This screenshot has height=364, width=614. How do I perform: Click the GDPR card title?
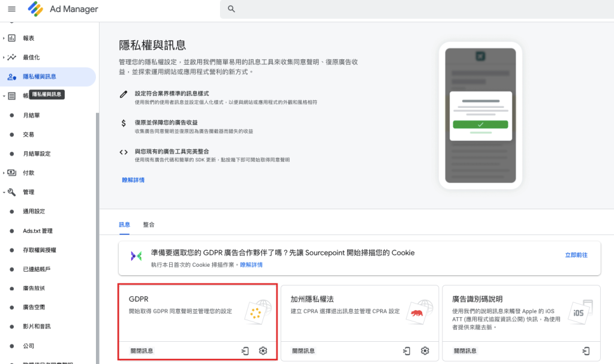[x=139, y=299]
